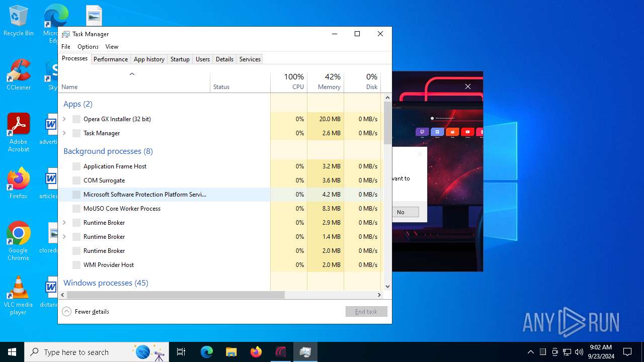644x362 pixels.
Task: Switch to Opera GX installer on taskbar
Action: coord(280,352)
